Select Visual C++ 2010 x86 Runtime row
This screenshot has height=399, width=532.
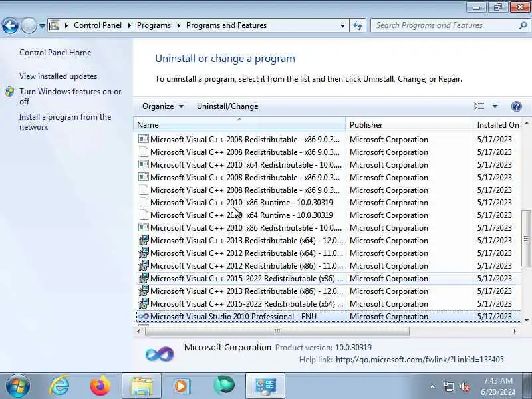[328, 203]
